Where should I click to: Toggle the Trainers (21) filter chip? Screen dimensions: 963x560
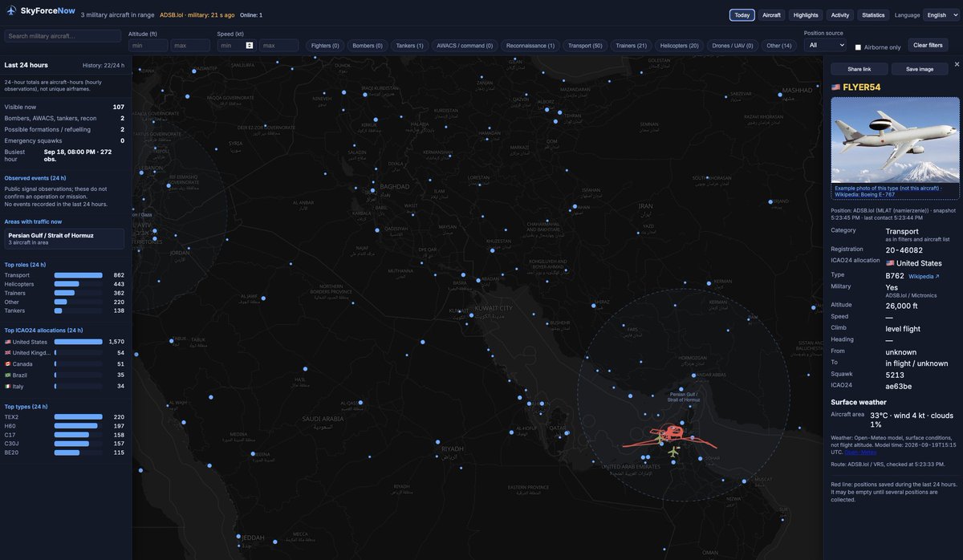point(631,46)
